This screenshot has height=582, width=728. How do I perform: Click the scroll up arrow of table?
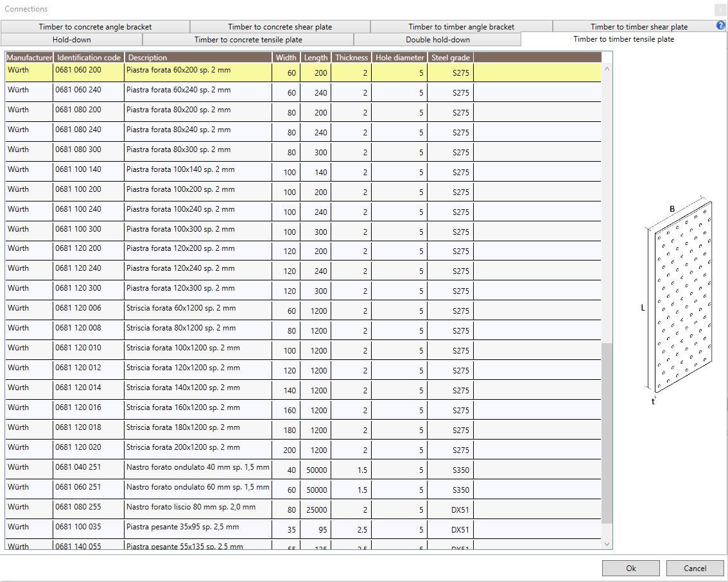click(607, 69)
